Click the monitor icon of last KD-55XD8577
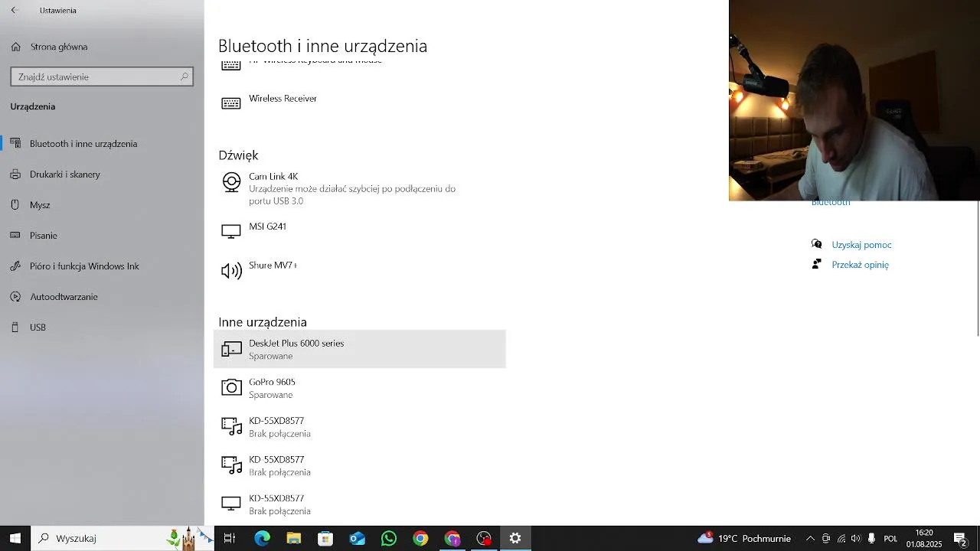The height and width of the screenshot is (551, 980). point(231,504)
